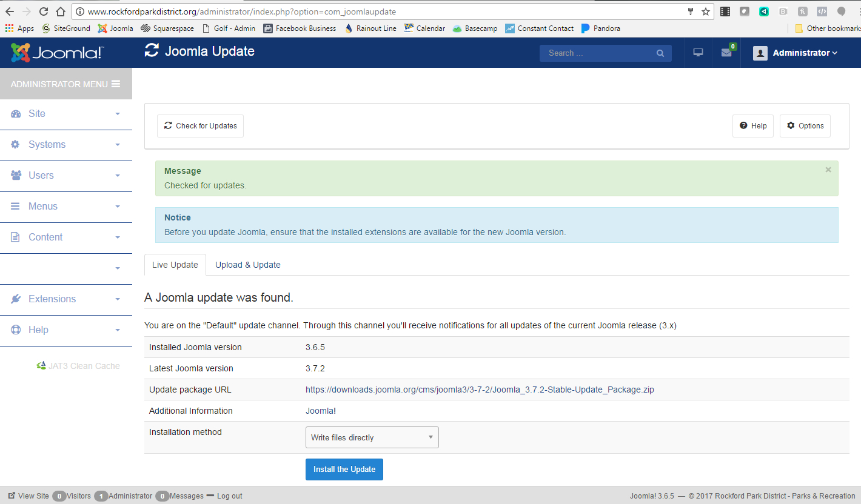Bookmark this page with the star icon

706,12
